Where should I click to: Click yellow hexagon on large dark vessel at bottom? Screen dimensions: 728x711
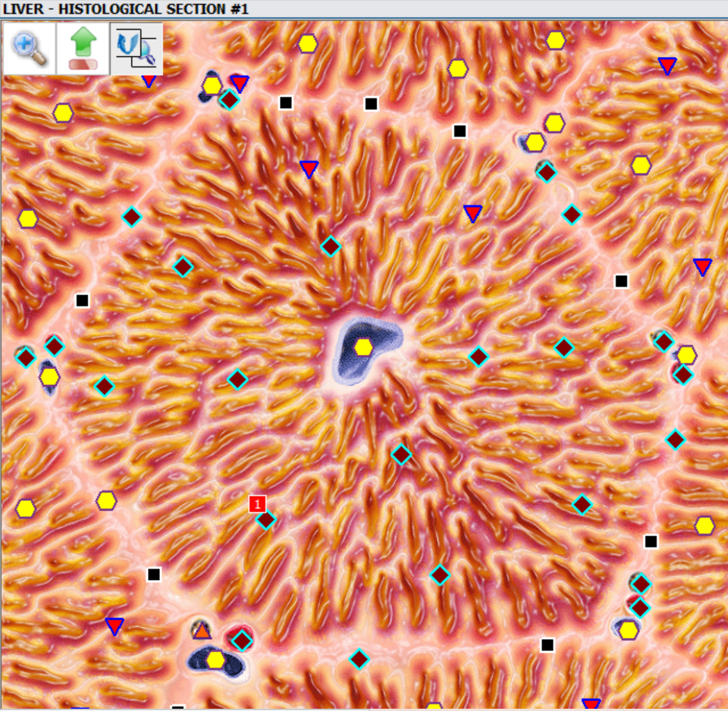pos(215,660)
